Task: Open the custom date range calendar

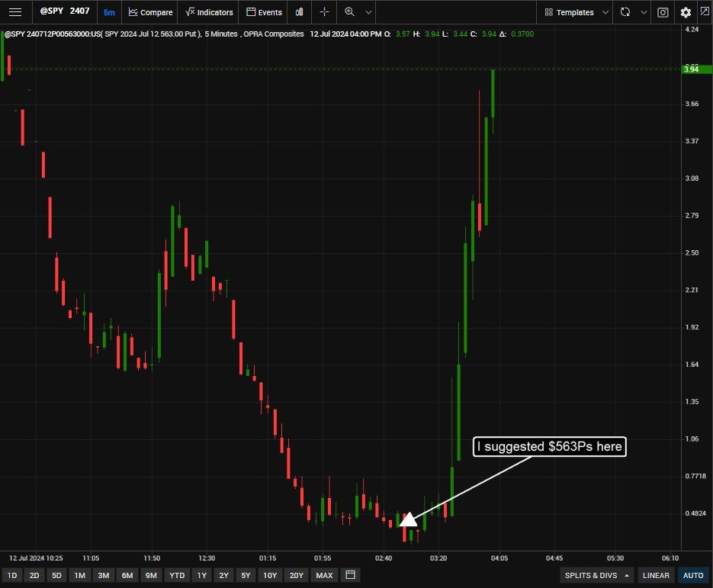Action: click(x=350, y=575)
